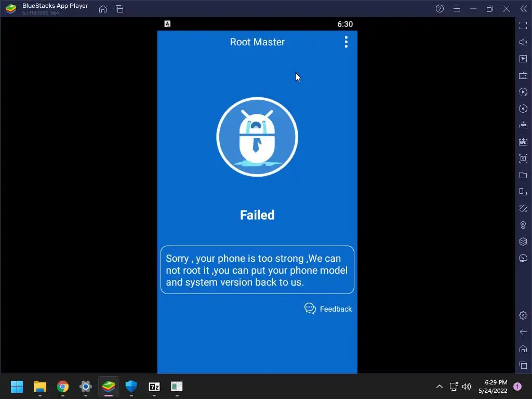Launch Google Chrome from taskbar
The image size is (532, 399).
tap(63, 387)
